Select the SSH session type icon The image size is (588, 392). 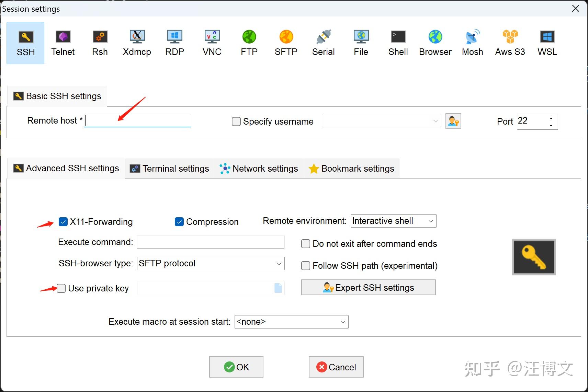(25, 43)
